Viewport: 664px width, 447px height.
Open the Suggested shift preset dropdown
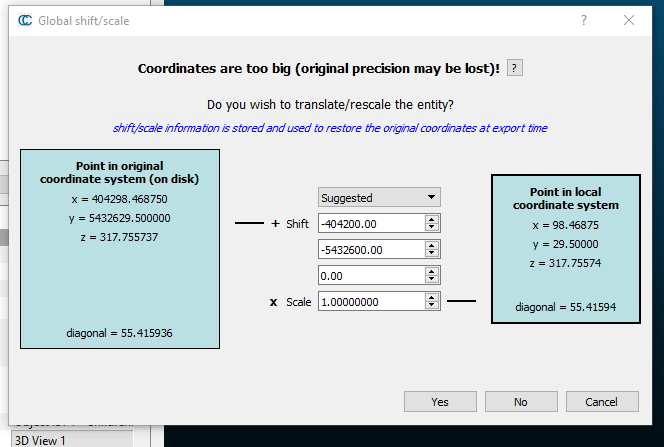[379, 198]
